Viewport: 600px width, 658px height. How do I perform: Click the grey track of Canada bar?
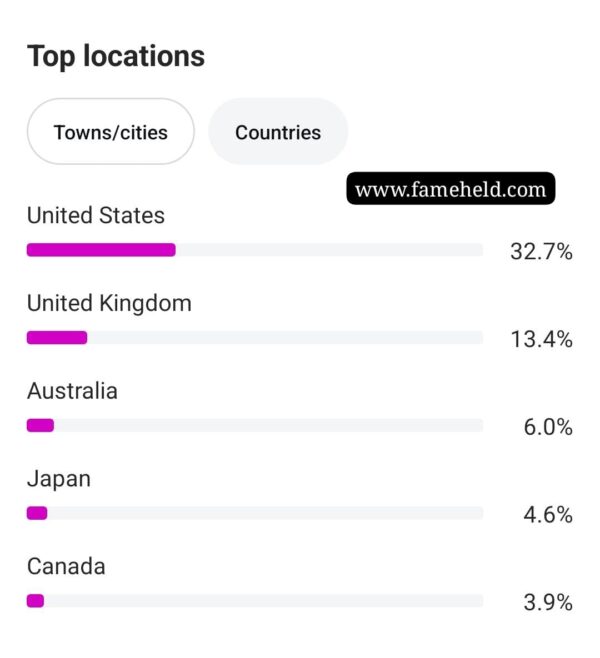point(263,601)
